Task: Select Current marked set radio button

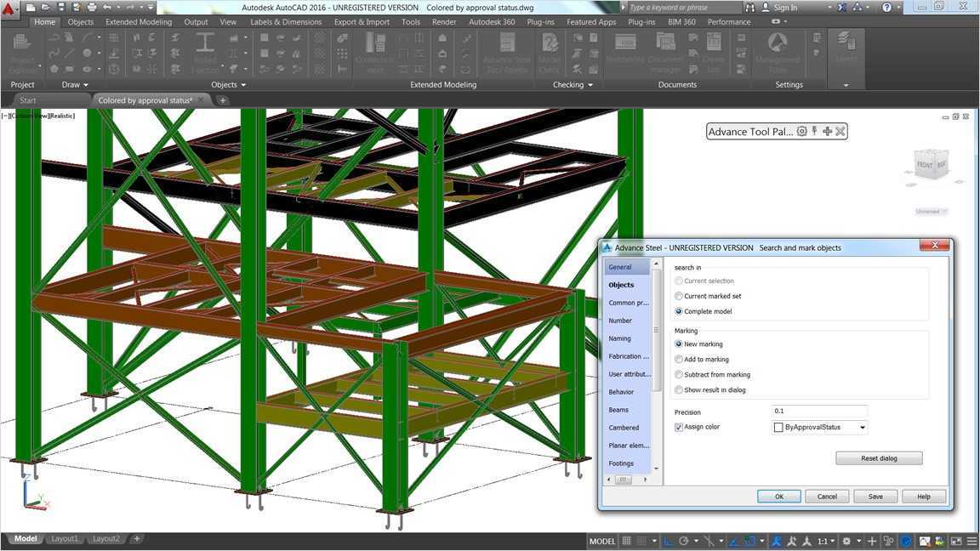Action: point(679,296)
